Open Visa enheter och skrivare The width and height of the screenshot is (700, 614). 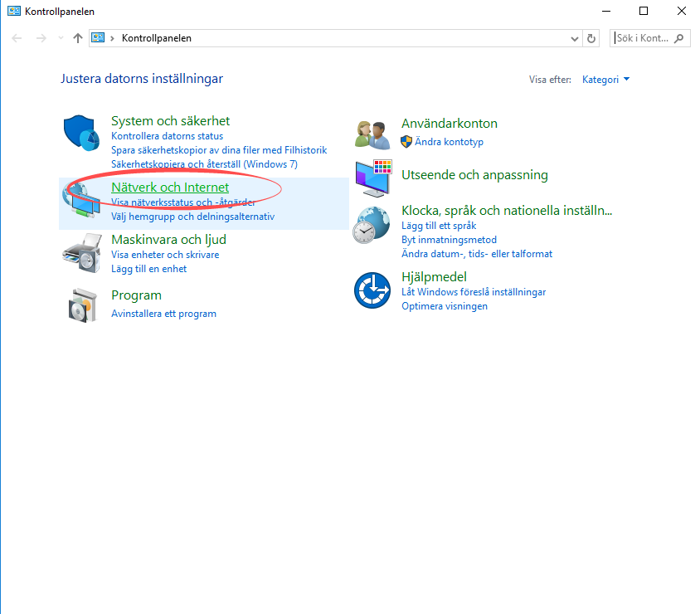(165, 255)
